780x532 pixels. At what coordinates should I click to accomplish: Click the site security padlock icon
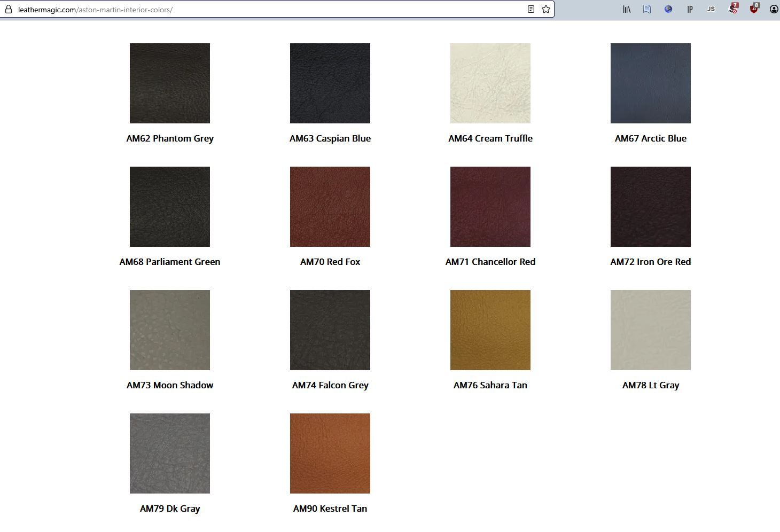coord(8,10)
